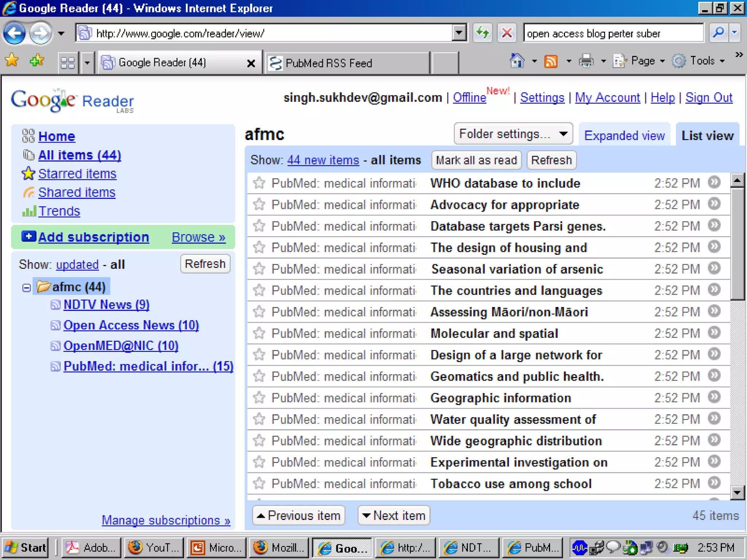Image resolution: width=747 pixels, height=560 pixels.
Task: Open the Folder settings dropdown
Action: (513, 134)
